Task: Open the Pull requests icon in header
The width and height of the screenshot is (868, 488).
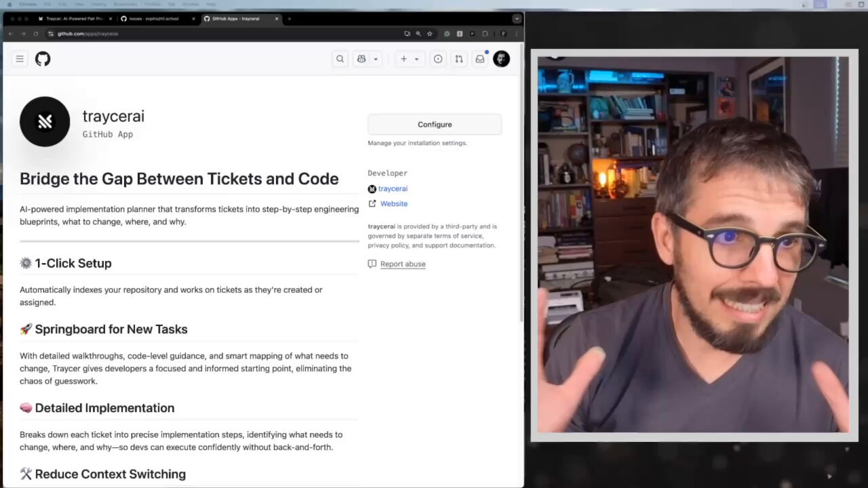Action: click(459, 59)
